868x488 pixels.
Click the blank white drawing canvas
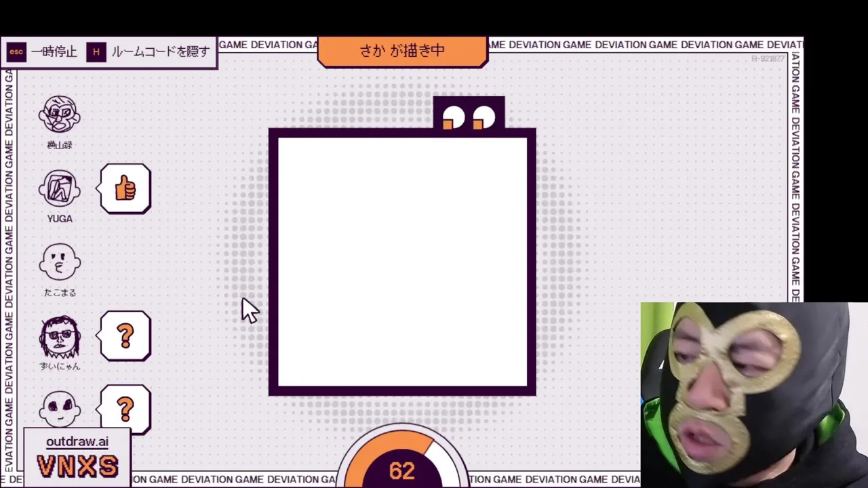pos(402,262)
